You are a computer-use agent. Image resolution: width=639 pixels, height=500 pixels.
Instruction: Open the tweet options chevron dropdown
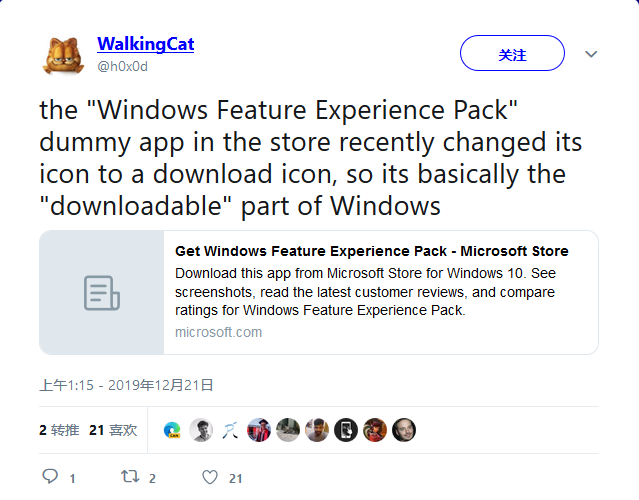point(591,54)
